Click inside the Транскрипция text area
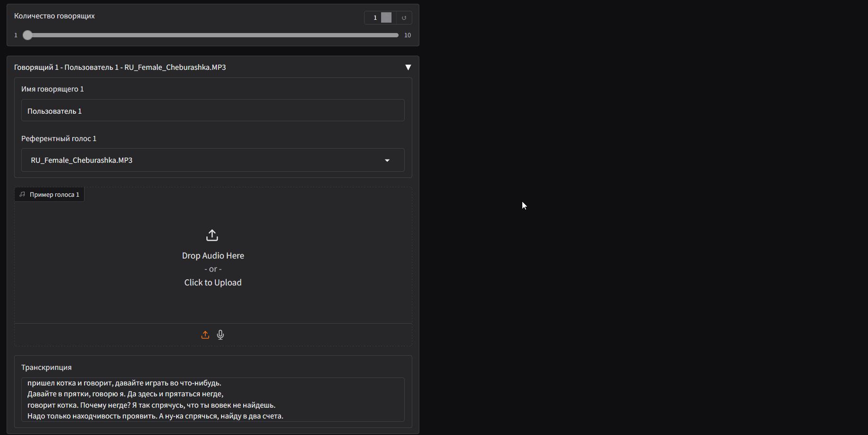 tap(213, 400)
